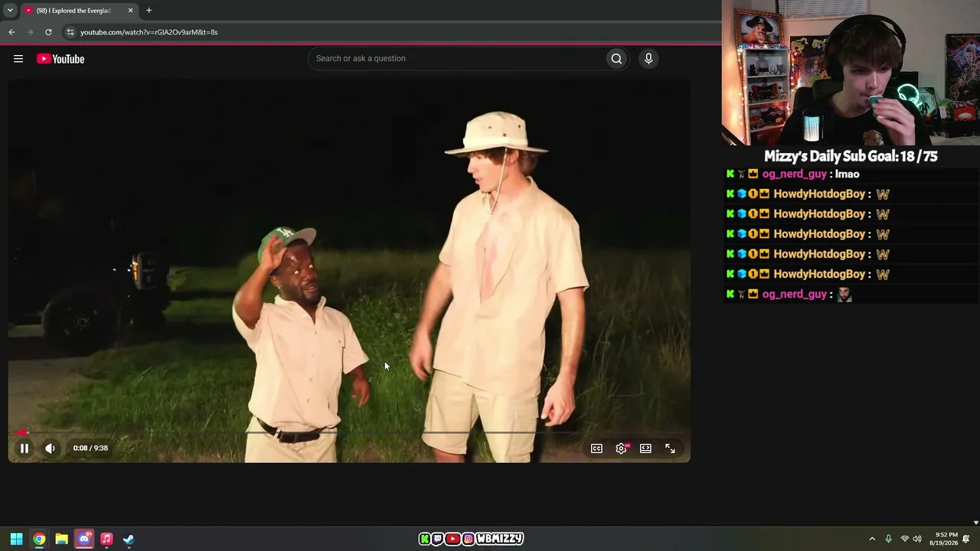Open a new Chrome tab

pyautogui.click(x=149, y=11)
